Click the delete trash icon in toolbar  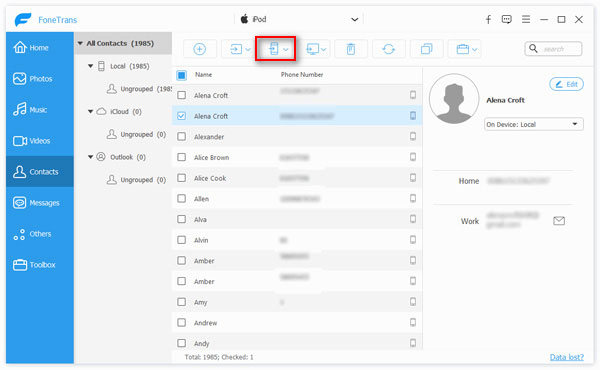[x=351, y=49]
